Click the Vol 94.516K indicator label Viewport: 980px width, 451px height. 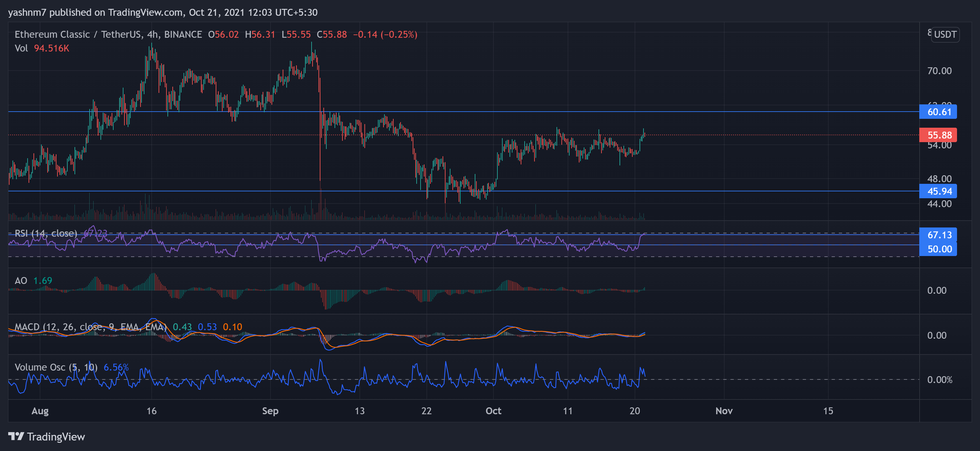(x=42, y=48)
